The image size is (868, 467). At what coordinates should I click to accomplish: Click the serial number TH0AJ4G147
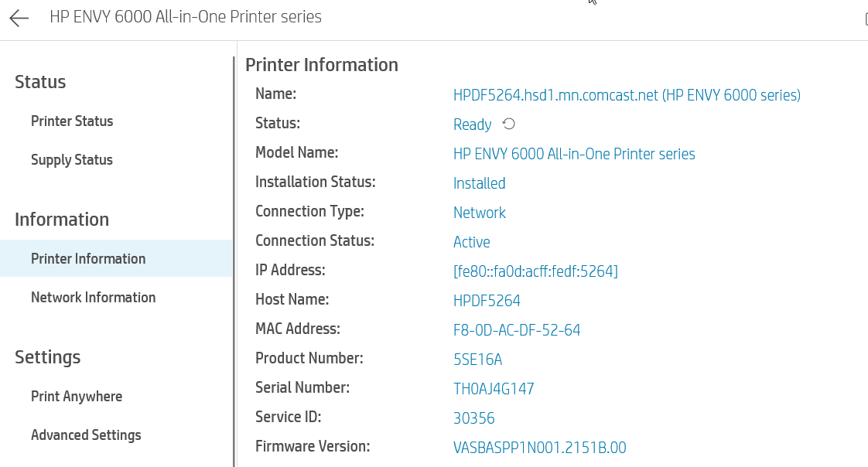(494, 389)
